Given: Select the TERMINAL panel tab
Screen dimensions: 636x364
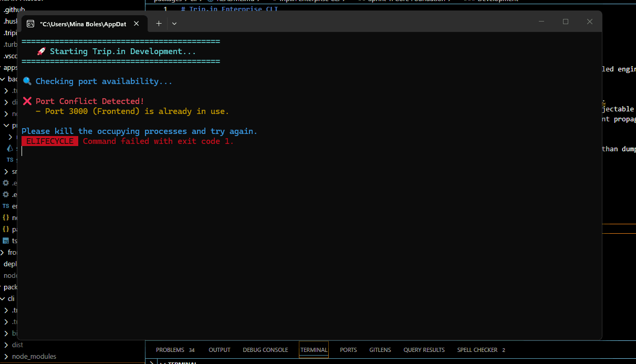Looking at the screenshot, I should (314, 350).
